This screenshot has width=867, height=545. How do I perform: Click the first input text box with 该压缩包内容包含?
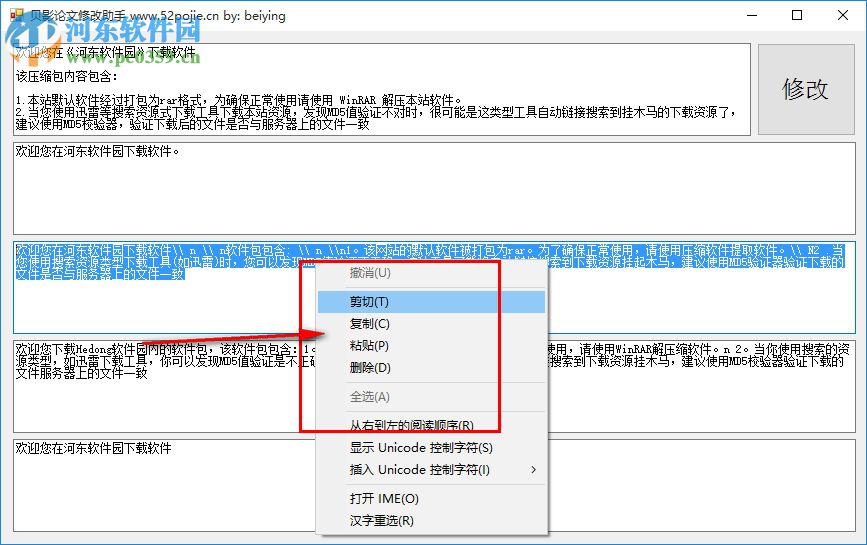[382, 90]
